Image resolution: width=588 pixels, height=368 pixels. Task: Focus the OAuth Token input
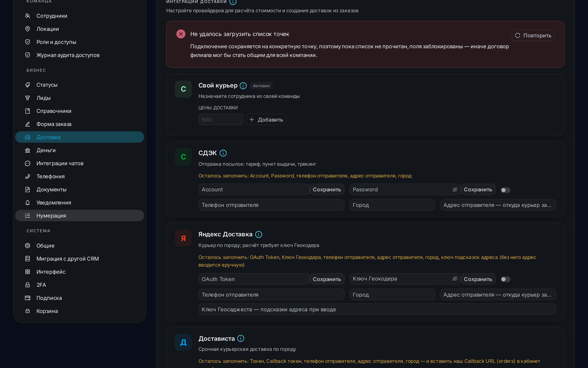pos(254,279)
